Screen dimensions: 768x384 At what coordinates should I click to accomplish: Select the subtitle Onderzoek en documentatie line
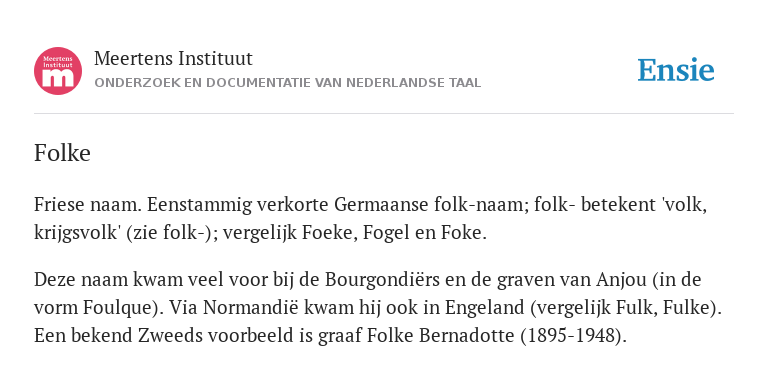pyautogui.click(x=288, y=83)
